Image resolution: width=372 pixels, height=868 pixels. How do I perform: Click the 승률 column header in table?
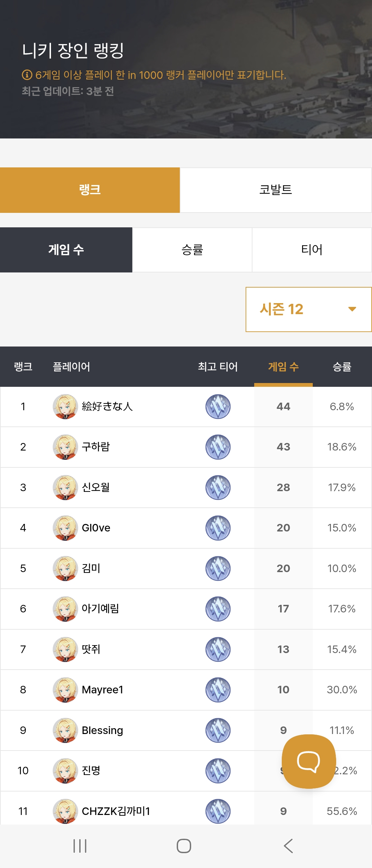click(342, 366)
